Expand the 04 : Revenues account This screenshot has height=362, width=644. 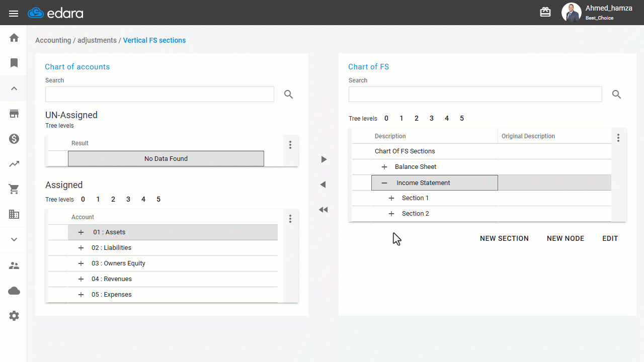click(x=81, y=279)
